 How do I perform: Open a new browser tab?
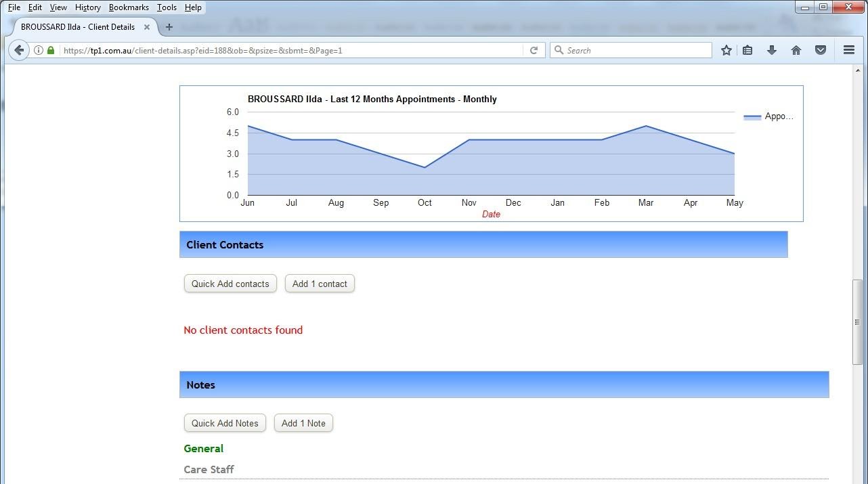click(169, 27)
